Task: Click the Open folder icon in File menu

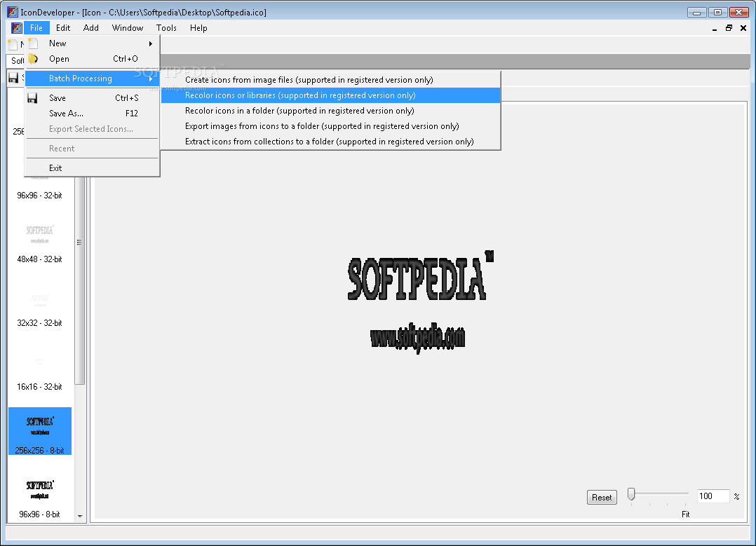Action: point(33,59)
